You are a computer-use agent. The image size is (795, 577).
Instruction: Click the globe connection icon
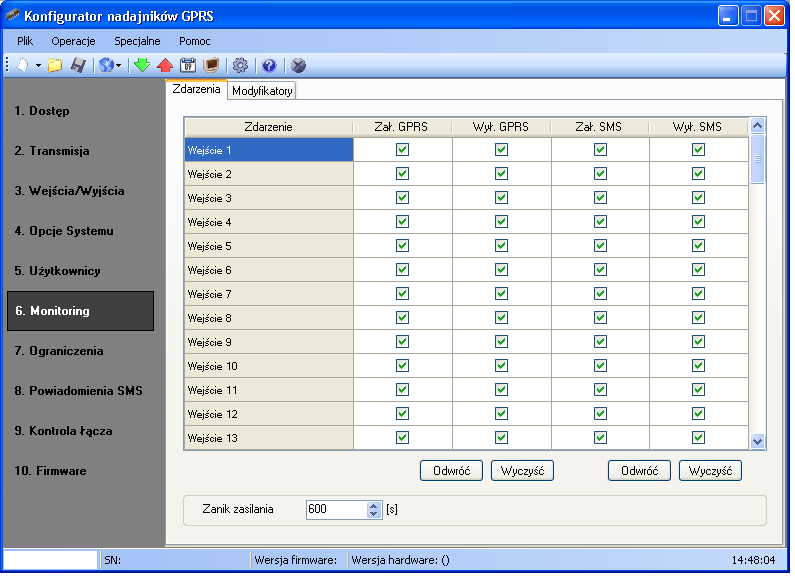tap(106, 65)
